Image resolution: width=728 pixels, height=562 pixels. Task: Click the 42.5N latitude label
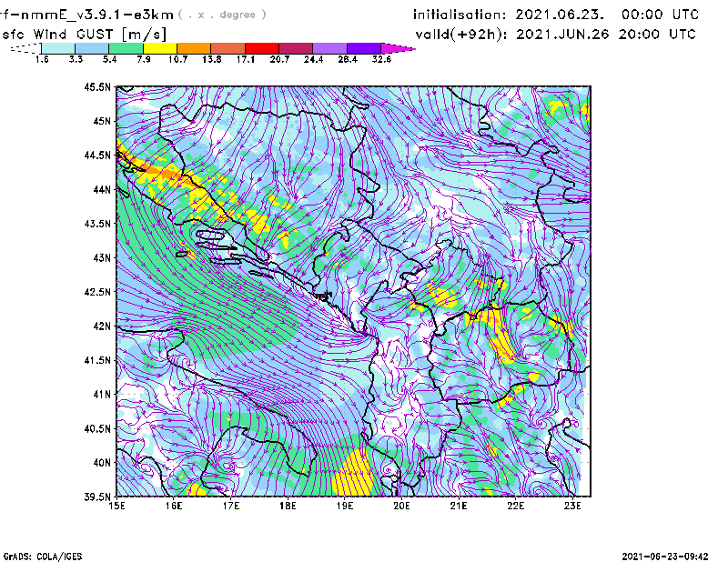(97, 291)
